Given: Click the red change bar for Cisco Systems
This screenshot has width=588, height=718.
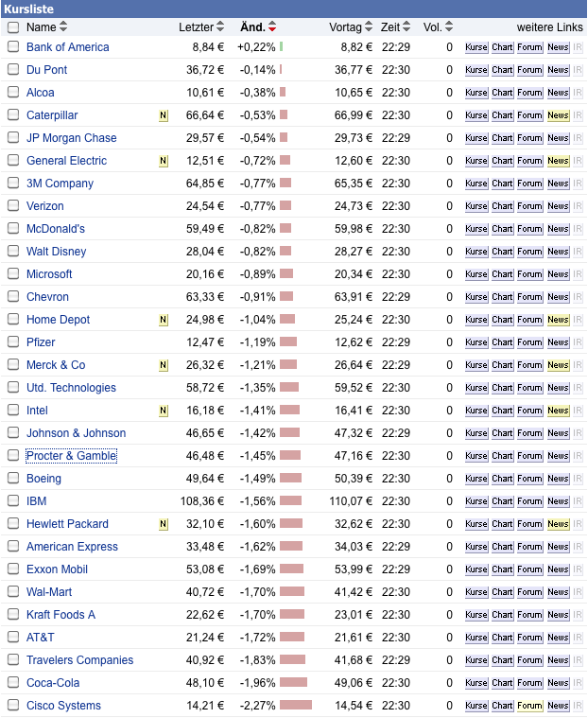Looking at the screenshot, I should pos(296,706).
